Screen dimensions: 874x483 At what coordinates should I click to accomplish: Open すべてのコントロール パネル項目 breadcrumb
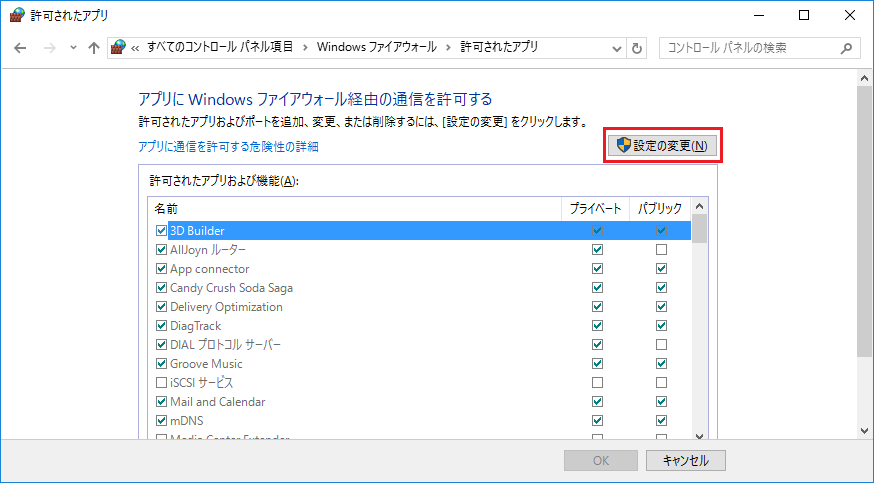coord(220,47)
